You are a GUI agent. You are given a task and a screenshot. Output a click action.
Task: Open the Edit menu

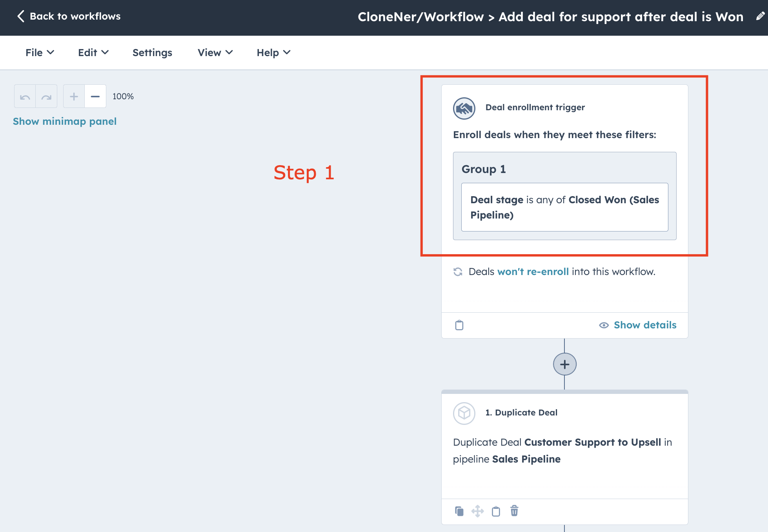click(93, 53)
